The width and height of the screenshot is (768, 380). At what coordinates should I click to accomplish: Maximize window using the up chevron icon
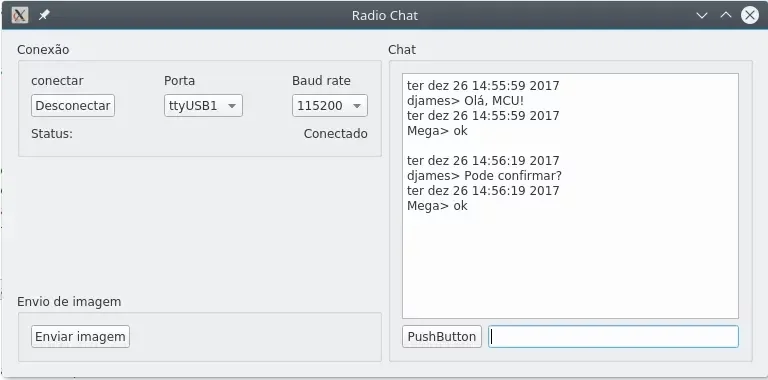725,15
